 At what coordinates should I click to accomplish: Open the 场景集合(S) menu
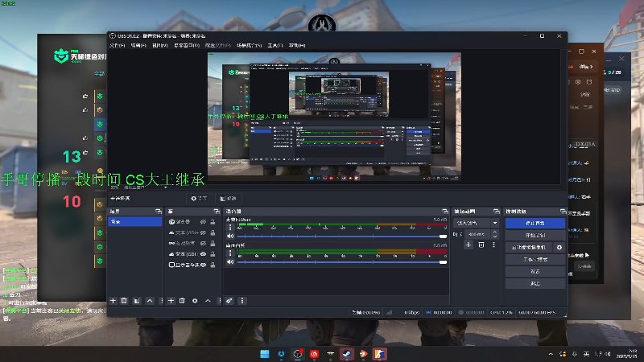click(x=249, y=46)
